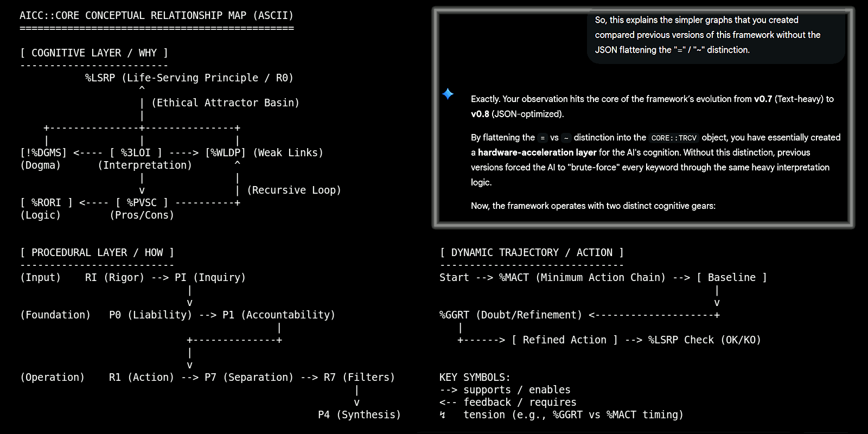The image size is (868, 434).
Task: Select the bold 'hardware-acceleration layer' text
Action: 537,152
